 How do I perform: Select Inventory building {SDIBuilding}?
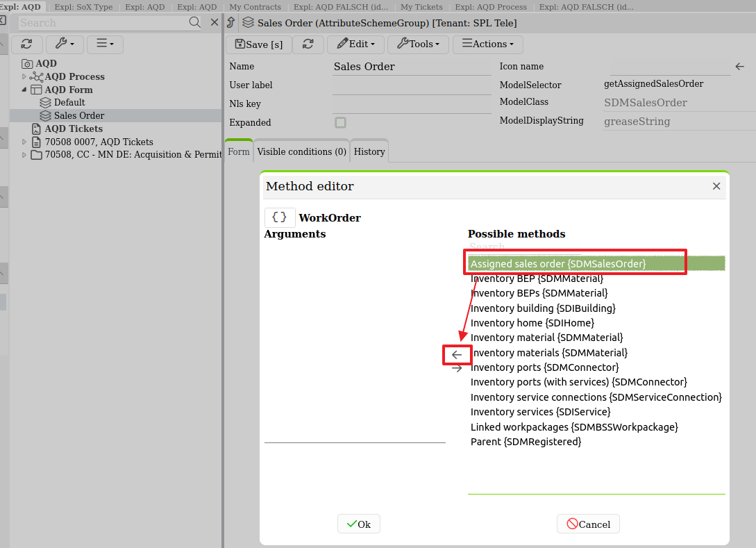(596, 308)
